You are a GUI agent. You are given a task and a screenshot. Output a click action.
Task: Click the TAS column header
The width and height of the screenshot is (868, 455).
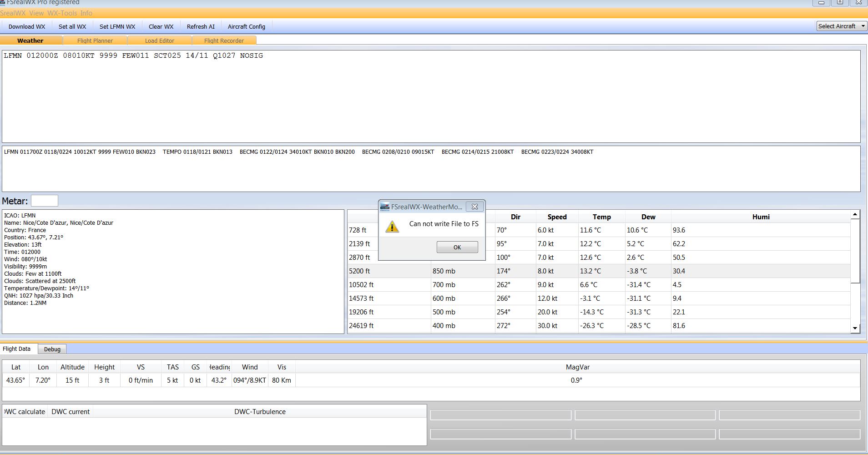(x=173, y=367)
